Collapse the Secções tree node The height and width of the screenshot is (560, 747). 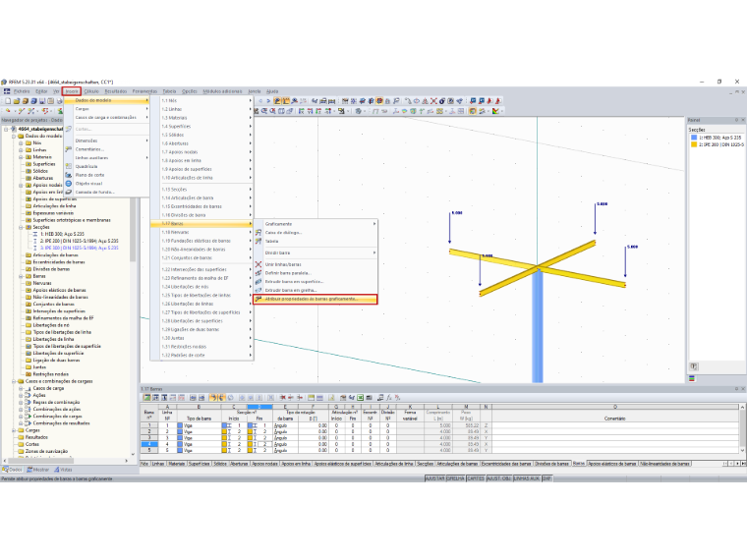tap(21, 228)
